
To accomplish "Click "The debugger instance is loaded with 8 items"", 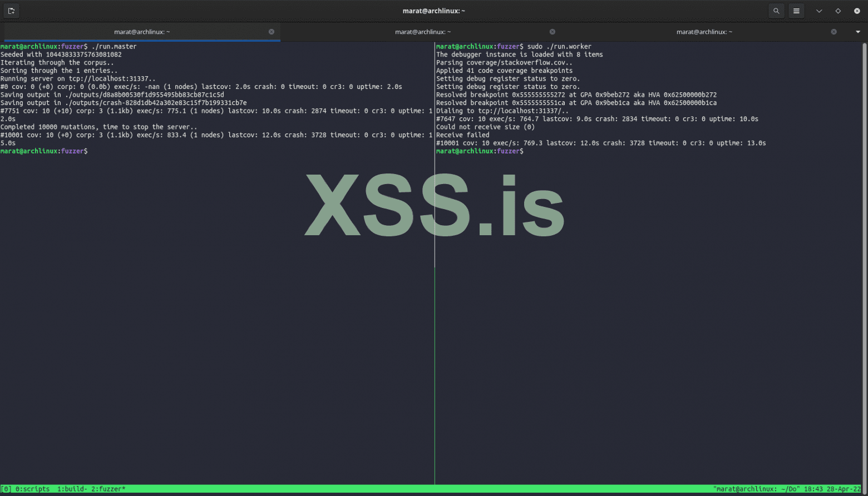I will click(x=520, y=54).
